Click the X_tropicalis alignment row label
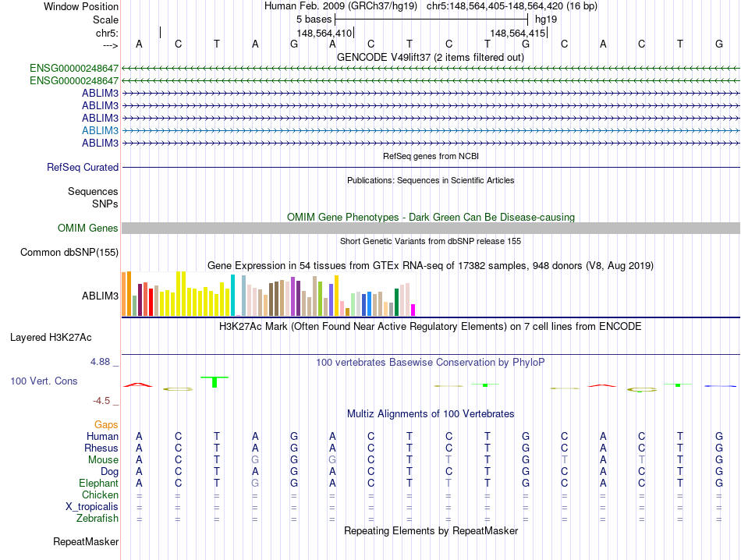The width and height of the screenshot is (741, 560). pyautogui.click(x=92, y=507)
